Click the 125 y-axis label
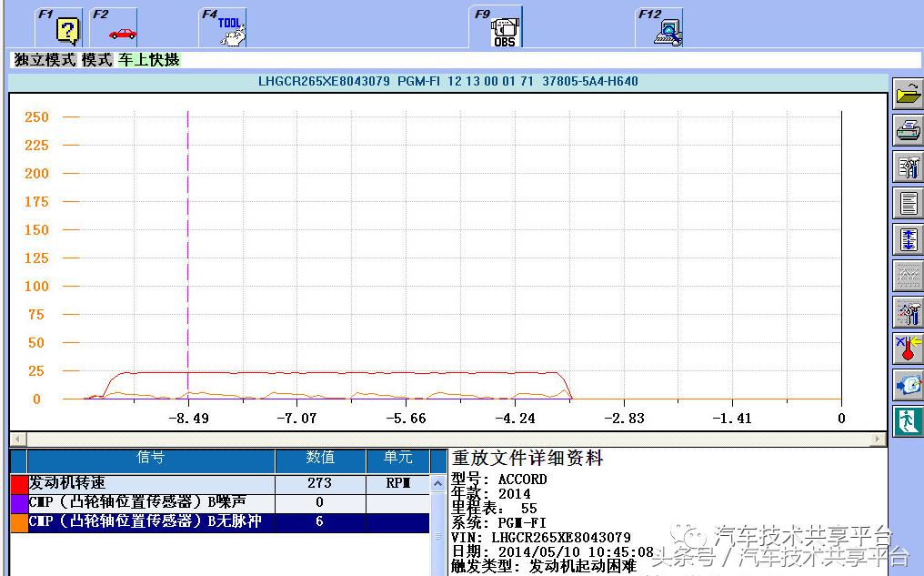 tap(36, 258)
